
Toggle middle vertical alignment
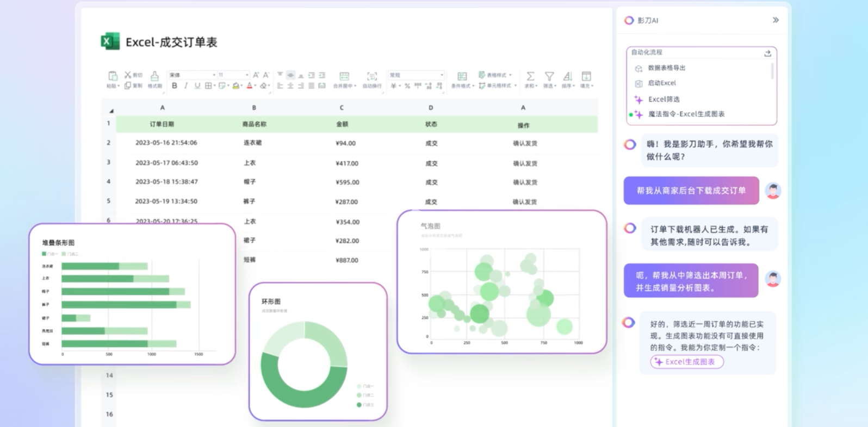[290, 75]
